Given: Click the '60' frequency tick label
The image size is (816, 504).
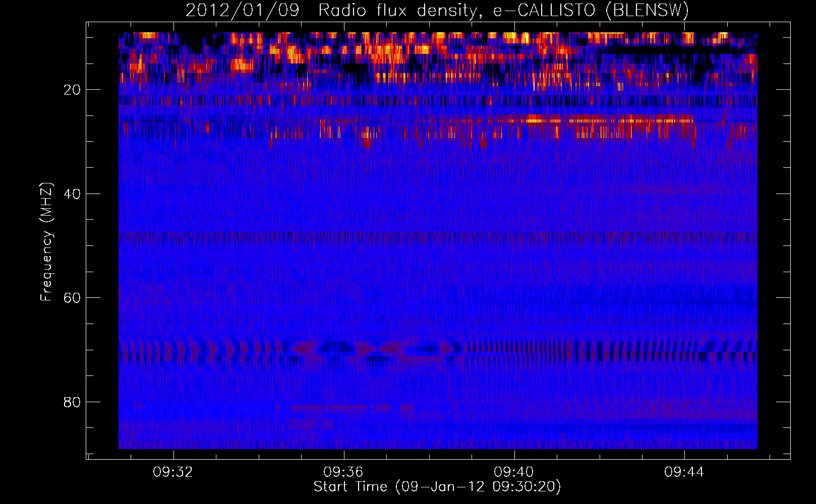Looking at the screenshot, I should [73, 298].
